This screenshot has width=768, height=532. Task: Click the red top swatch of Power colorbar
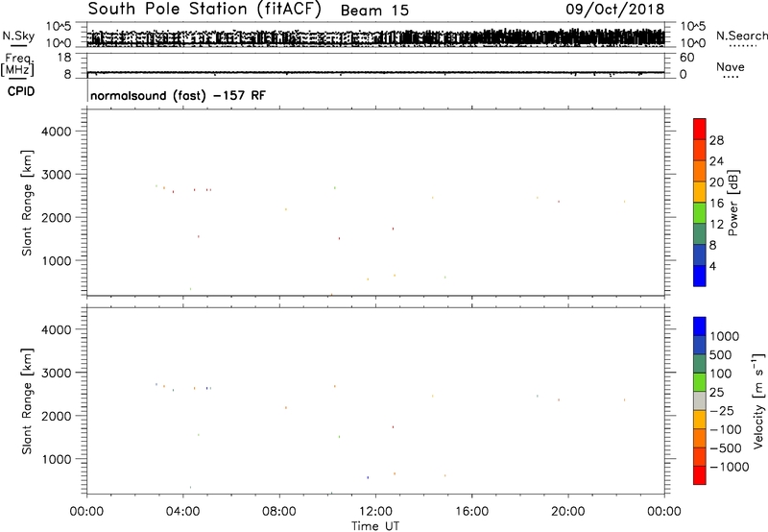699,129
